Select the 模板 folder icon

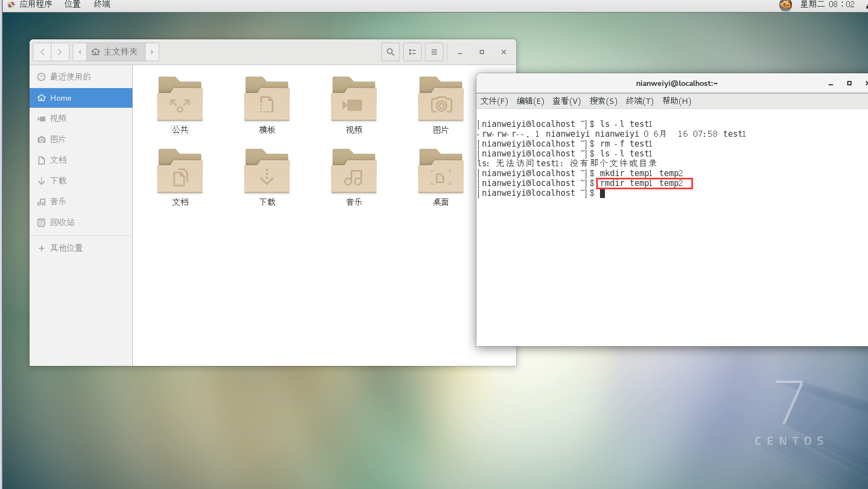pos(267,99)
